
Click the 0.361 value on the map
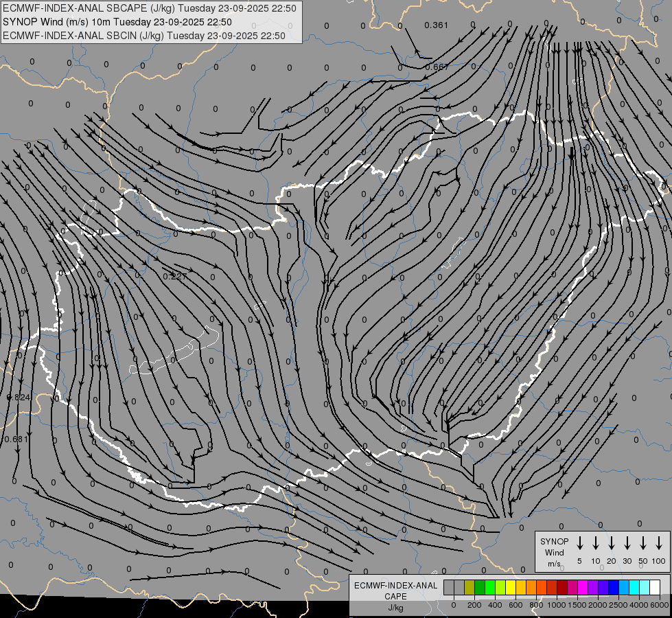(437, 25)
